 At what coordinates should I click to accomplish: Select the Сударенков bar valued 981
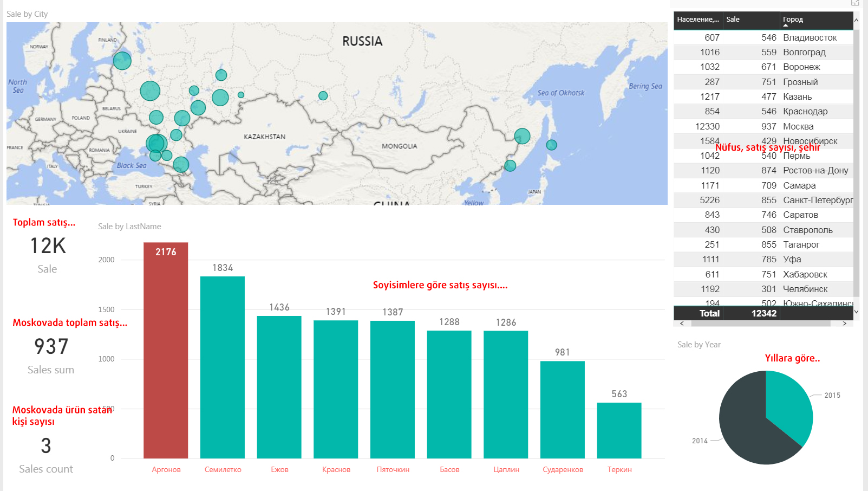coord(563,410)
